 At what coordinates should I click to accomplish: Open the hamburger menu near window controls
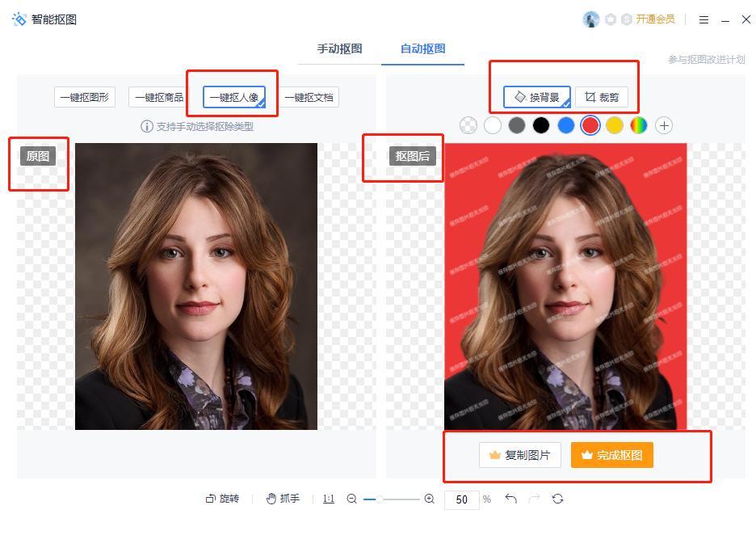(x=704, y=18)
